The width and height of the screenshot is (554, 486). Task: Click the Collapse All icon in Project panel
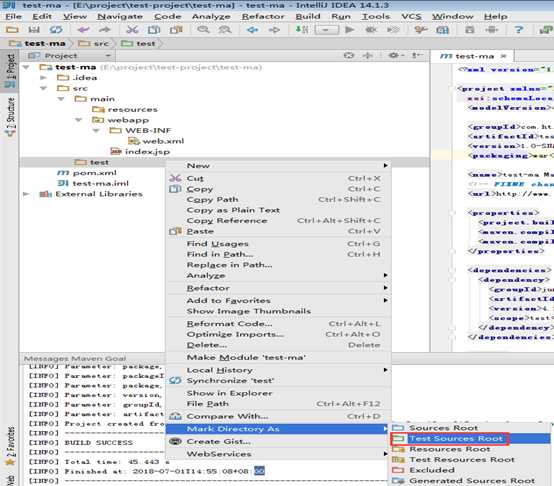[x=368, y=55]
